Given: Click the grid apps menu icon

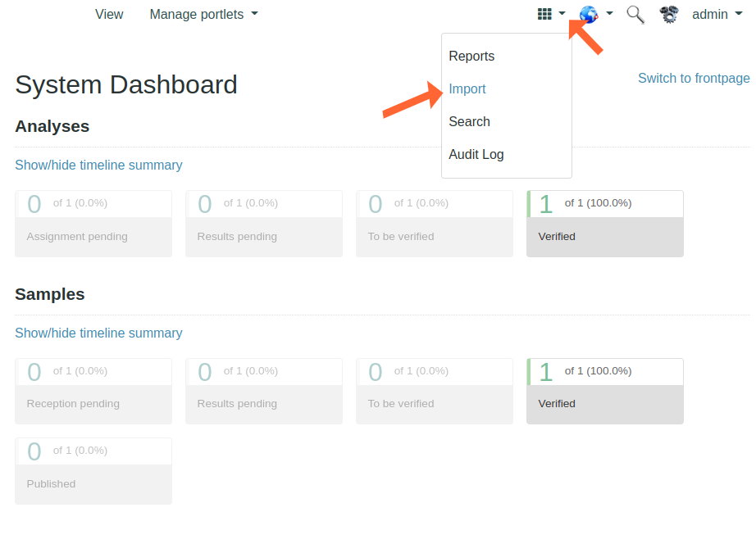Looking at the screenshot, I should tap(544, 14).
